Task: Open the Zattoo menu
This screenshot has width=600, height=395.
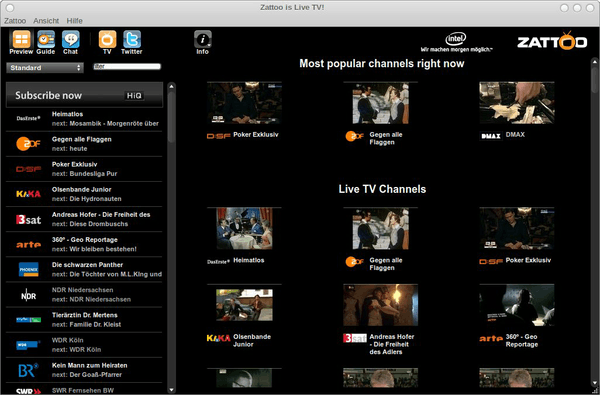Action: [15, 21]
